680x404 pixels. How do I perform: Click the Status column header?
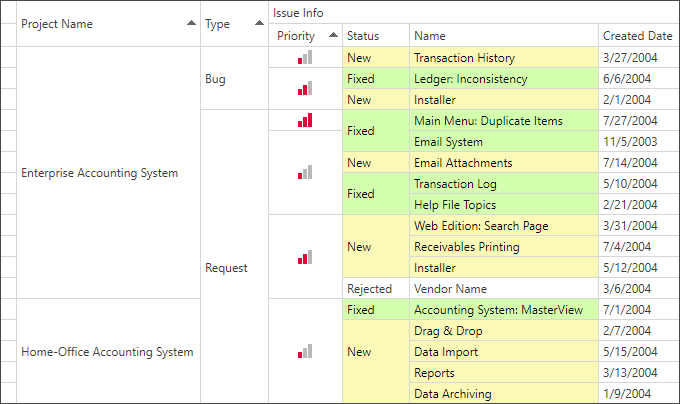375,36
